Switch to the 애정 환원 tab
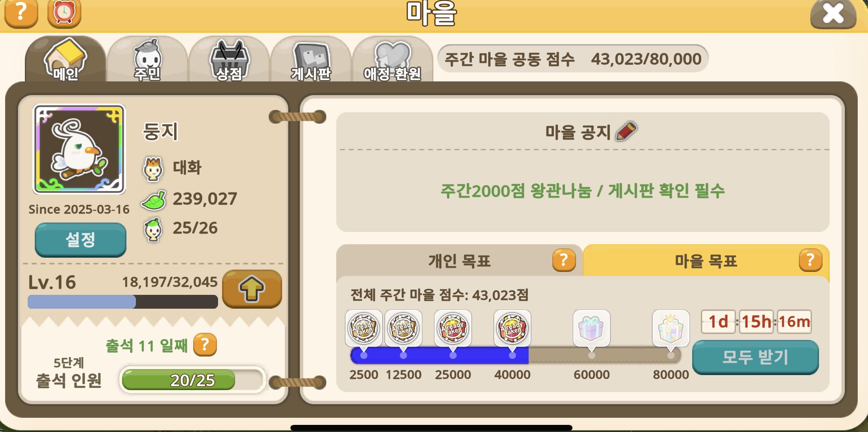868x432 pixels. (392, 59)
